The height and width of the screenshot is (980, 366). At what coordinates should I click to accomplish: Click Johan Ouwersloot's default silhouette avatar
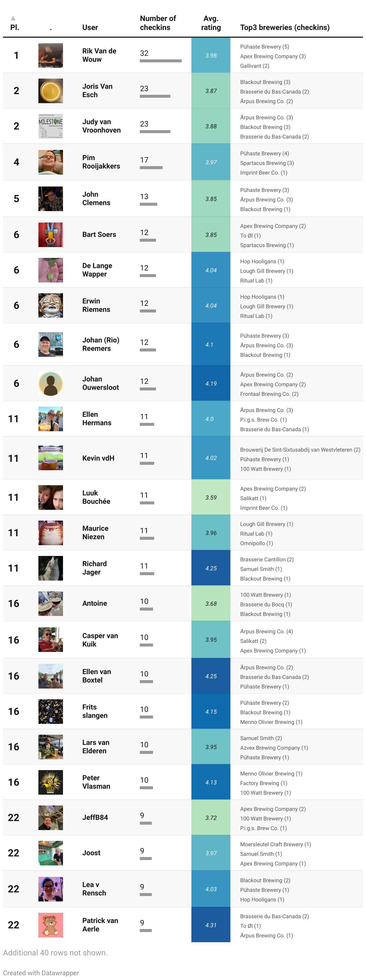point(51,384)
